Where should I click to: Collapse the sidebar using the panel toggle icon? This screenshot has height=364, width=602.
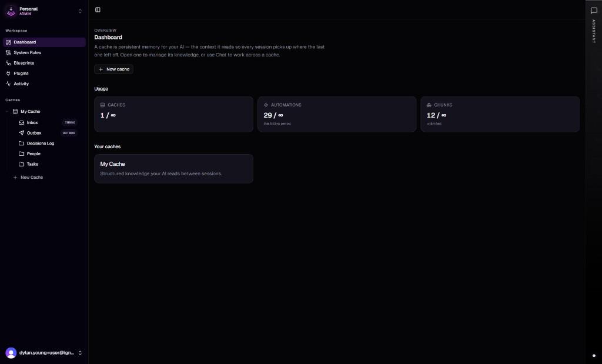(98, 9)
